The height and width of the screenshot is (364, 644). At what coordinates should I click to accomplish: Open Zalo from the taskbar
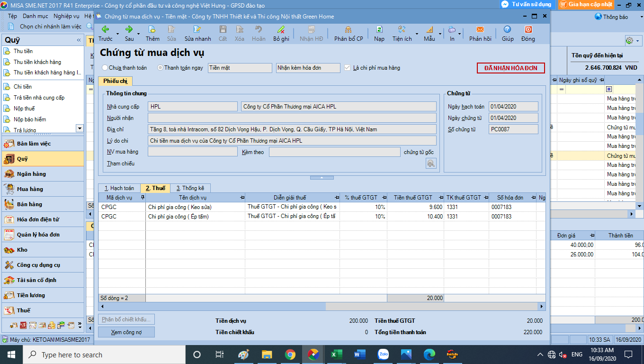tap(383, 355)
